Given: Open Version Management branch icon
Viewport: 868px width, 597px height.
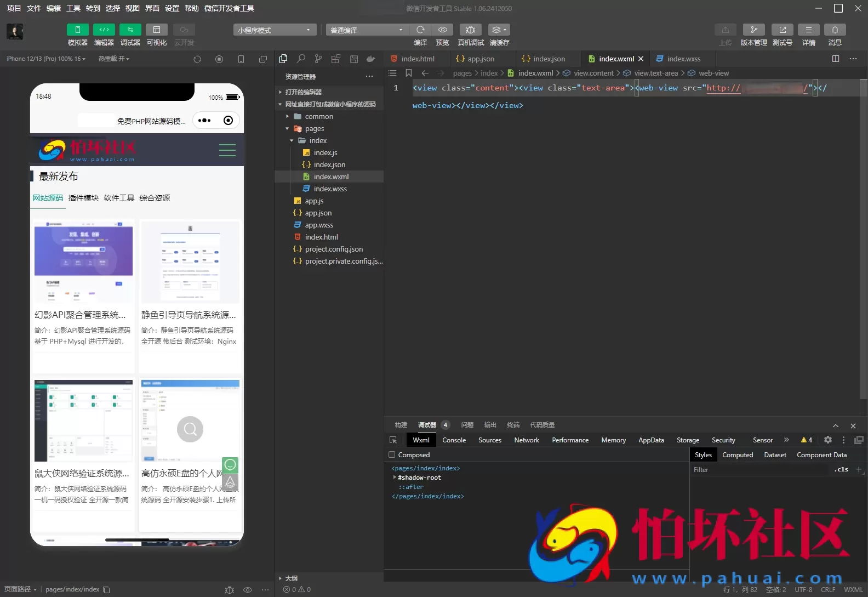Looking at the screenshot, I should tap(753, 30).
